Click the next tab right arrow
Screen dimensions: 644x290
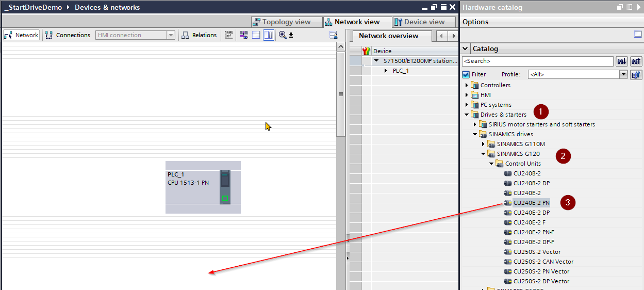click(x=453, y=36)
